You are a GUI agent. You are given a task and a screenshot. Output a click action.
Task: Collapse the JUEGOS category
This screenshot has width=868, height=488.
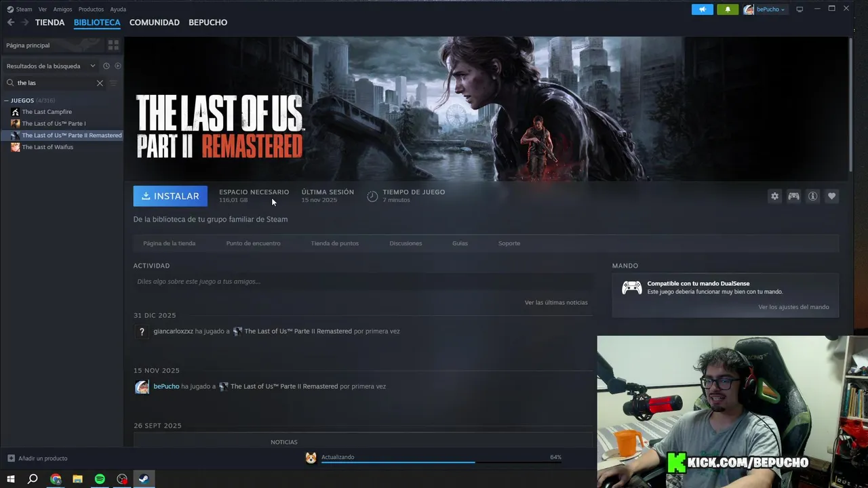coord(7,100)
